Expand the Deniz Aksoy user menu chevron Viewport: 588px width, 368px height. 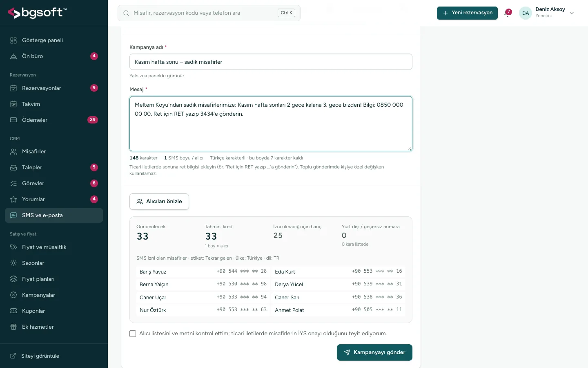pos(572,13)
